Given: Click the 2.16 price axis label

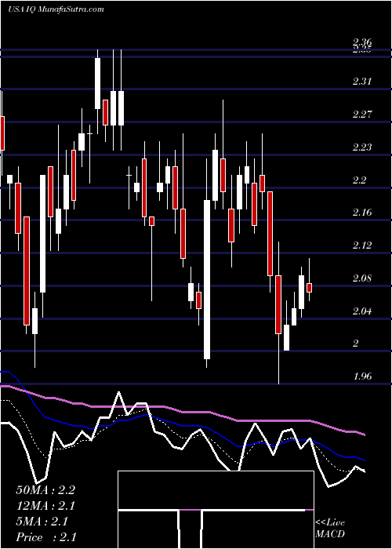Looking at the screenshot, I should [361, 213].
